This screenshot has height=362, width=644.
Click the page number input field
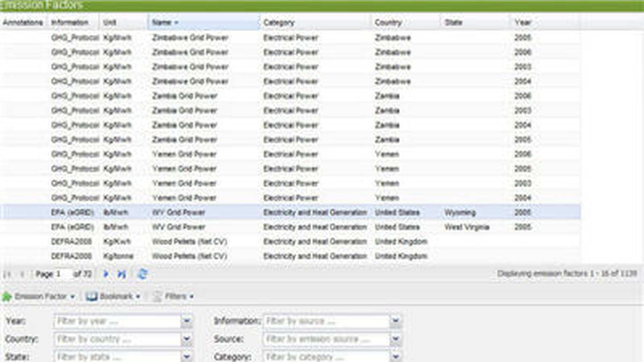(63, 274)
